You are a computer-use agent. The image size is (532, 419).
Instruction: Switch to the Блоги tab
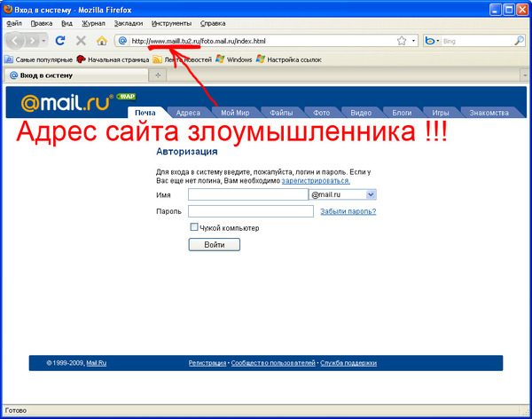(402, 113)
